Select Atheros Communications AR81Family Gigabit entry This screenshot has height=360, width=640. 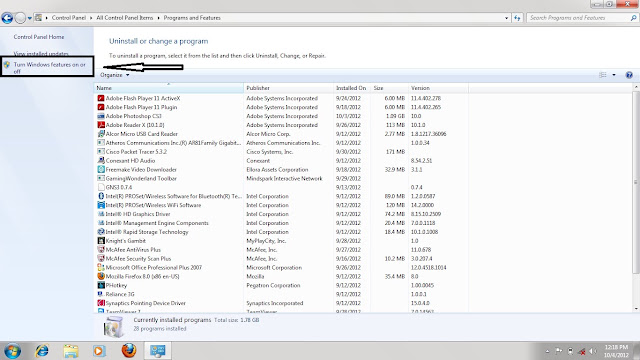click(x=173, y=143)
